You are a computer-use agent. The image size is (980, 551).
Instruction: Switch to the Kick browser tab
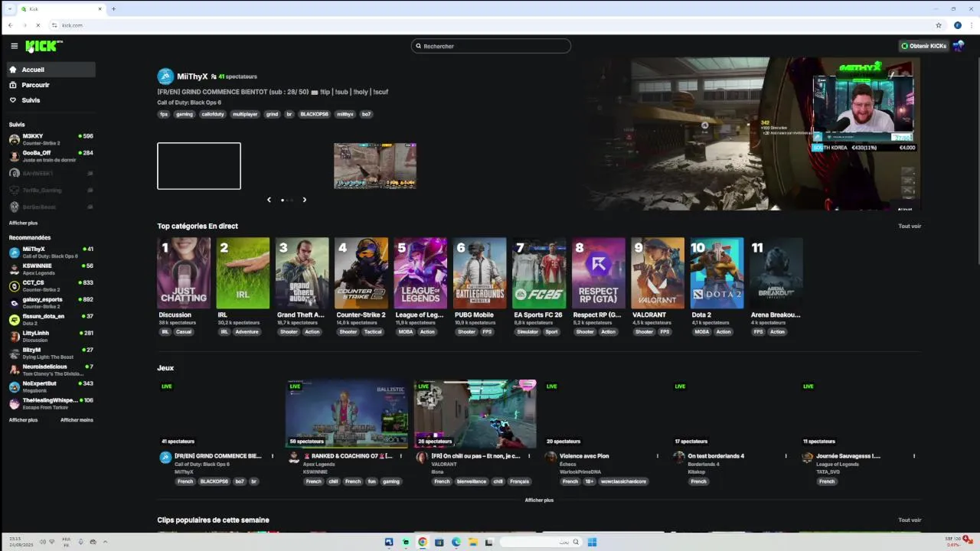click(61, 8)
